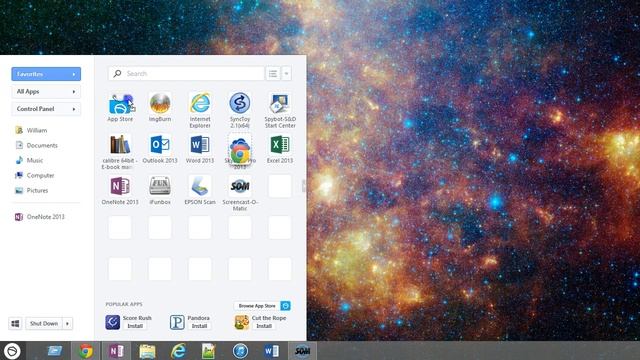Click the search magnifier icon
640x360 pixels.
(118, 73)
